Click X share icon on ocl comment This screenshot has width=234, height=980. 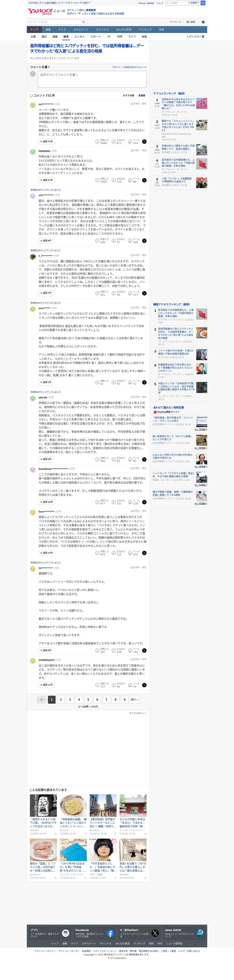[144, 141]
